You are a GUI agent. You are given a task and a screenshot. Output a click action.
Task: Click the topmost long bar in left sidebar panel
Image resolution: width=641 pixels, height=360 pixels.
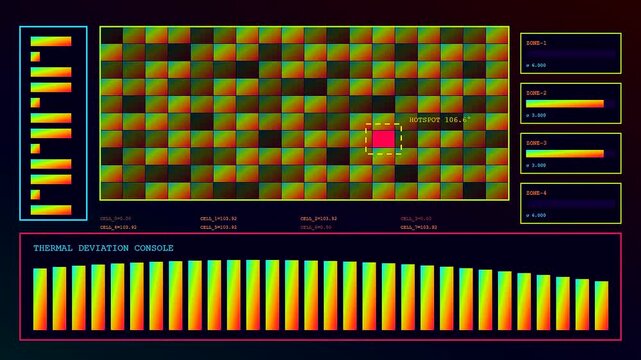[x=51, y=41]
